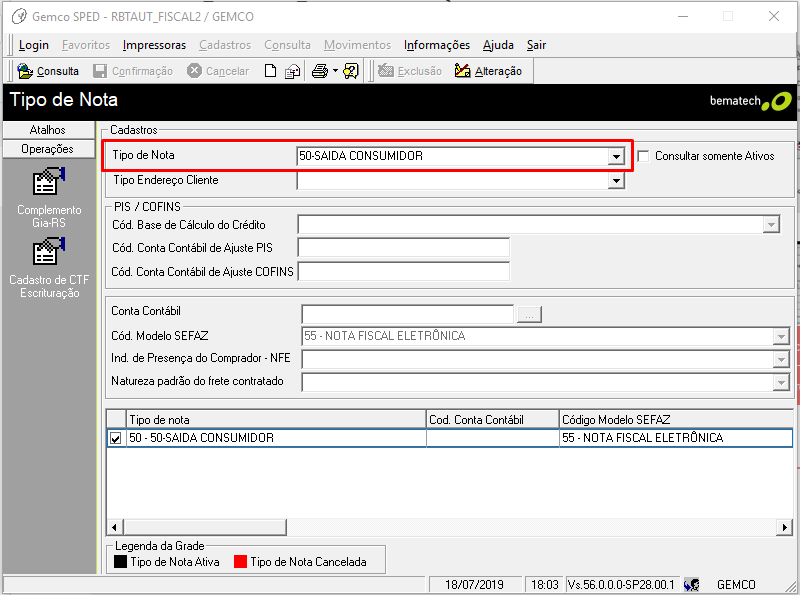Click the Confirmação save icon
The width and height of the screenshot is (800, 595).
tap(100, 71)
